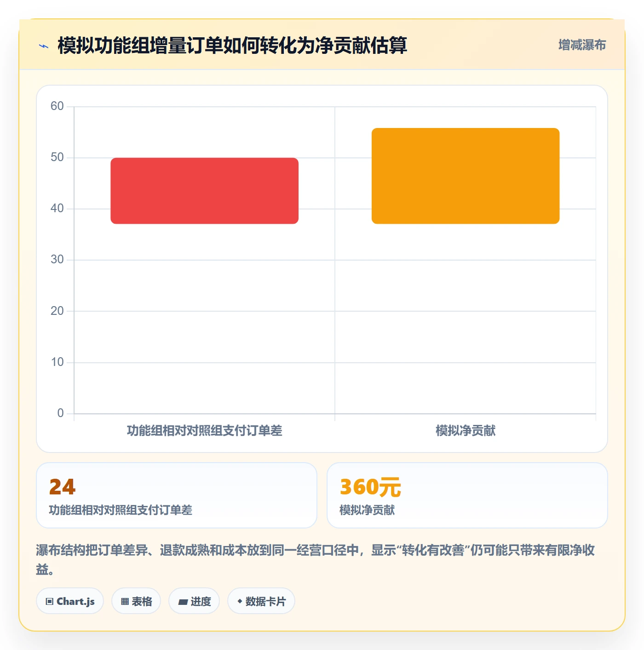This screenshot has width=644, height=650.
Task: Click the diamond icon in 数据卡片 chip
Action: pos(240,601)
